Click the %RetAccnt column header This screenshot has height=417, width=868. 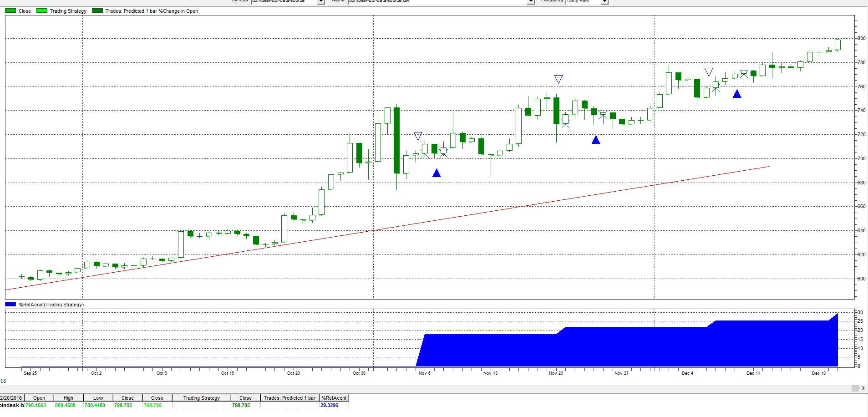334,398
